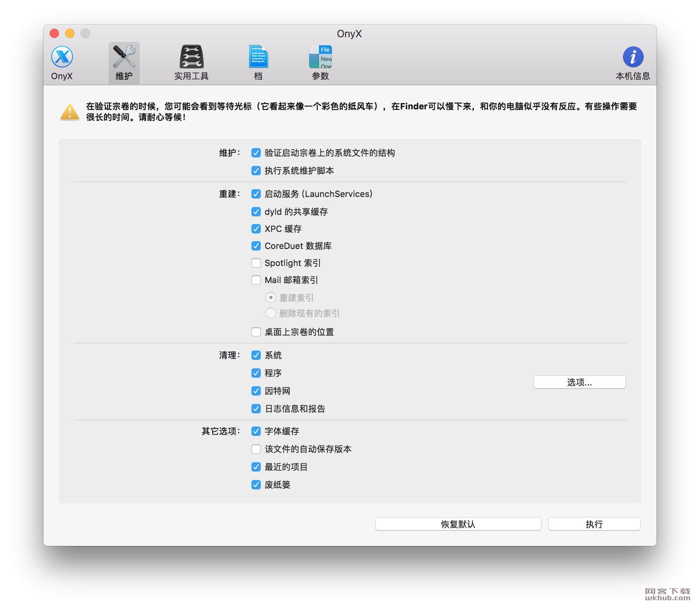
Task: Toggle 因特网 cleaning checkbox
Action: [x=256, y=391]
